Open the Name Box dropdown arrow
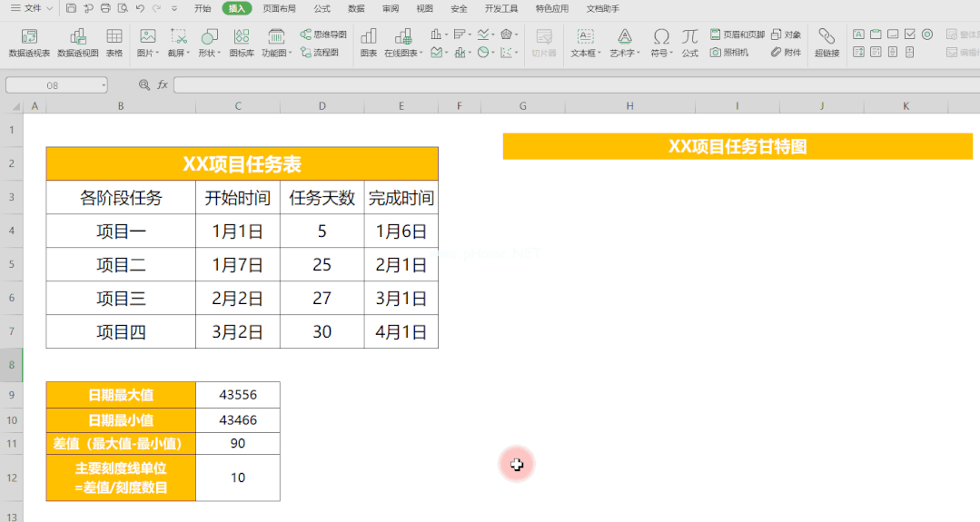 104,85
